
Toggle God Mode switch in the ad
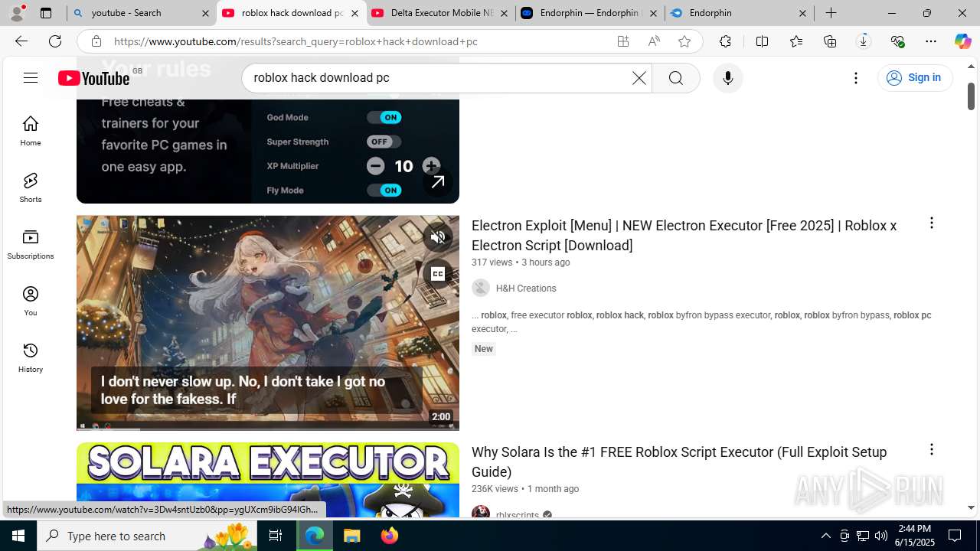pyautogui.click(x=384, y=117)
